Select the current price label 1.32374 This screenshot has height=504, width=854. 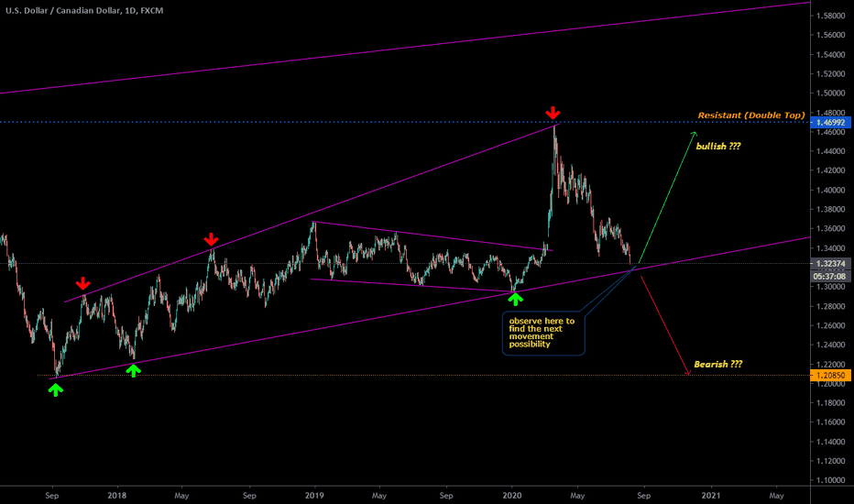[830, 264]
